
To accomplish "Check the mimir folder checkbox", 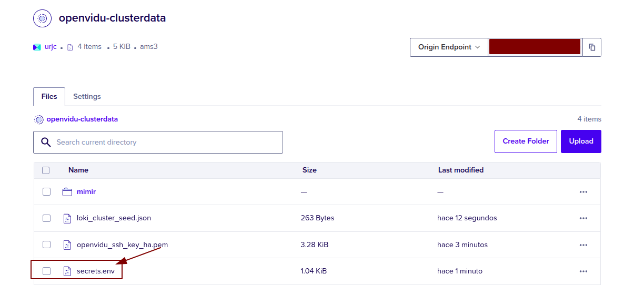I will (46, 192).
